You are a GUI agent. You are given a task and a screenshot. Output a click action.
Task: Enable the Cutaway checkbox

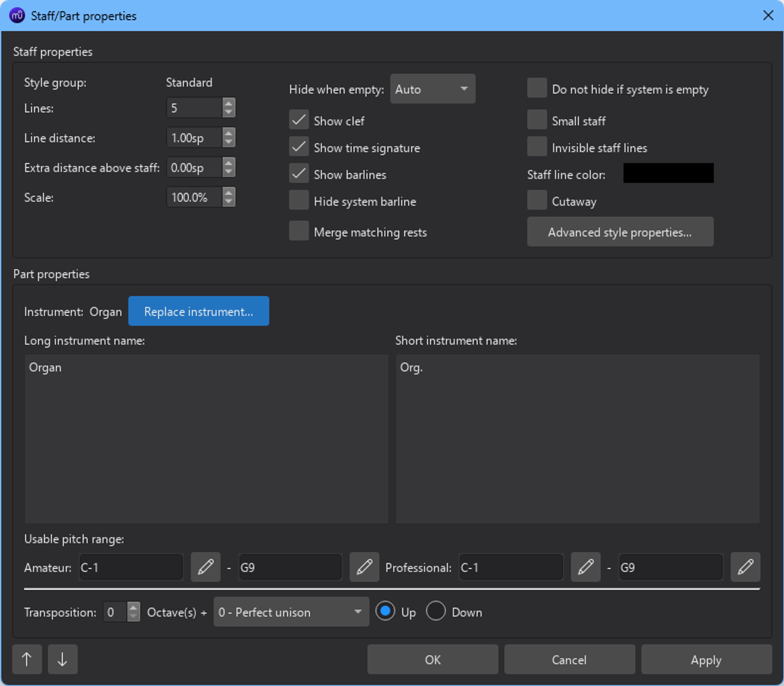coord(537,200)
